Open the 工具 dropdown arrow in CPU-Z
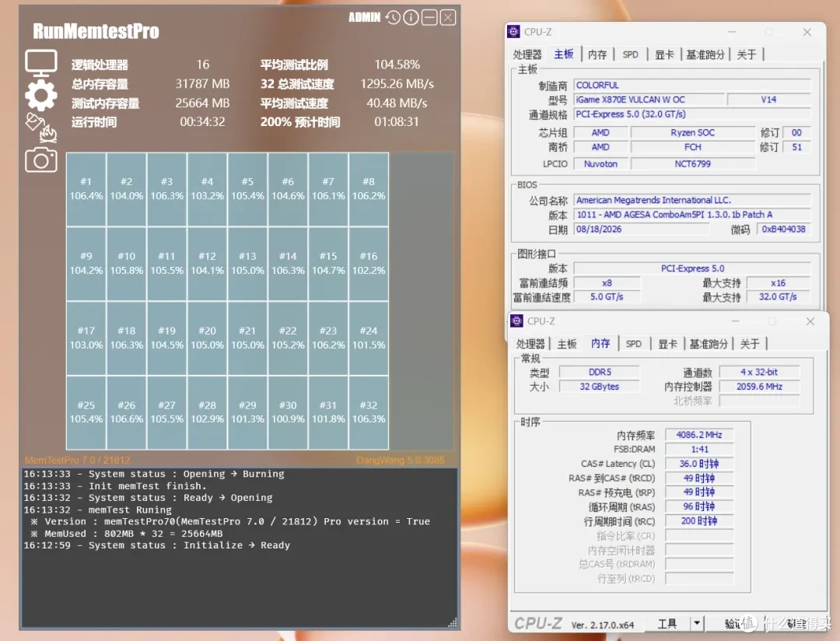The height and width of the screenshot is (641, 840). tap(696, 623)
